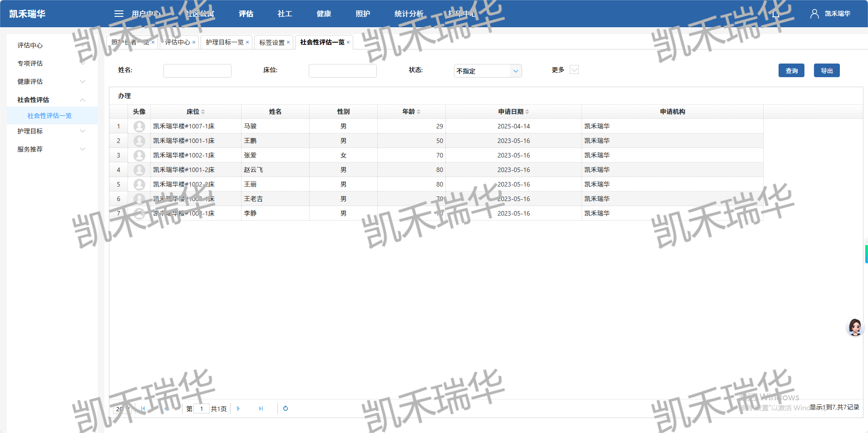The height and width of the screenshot is (433, 868).
Task: Collapse the 社会性评估 sidebar section
Action: pos(83,100)
